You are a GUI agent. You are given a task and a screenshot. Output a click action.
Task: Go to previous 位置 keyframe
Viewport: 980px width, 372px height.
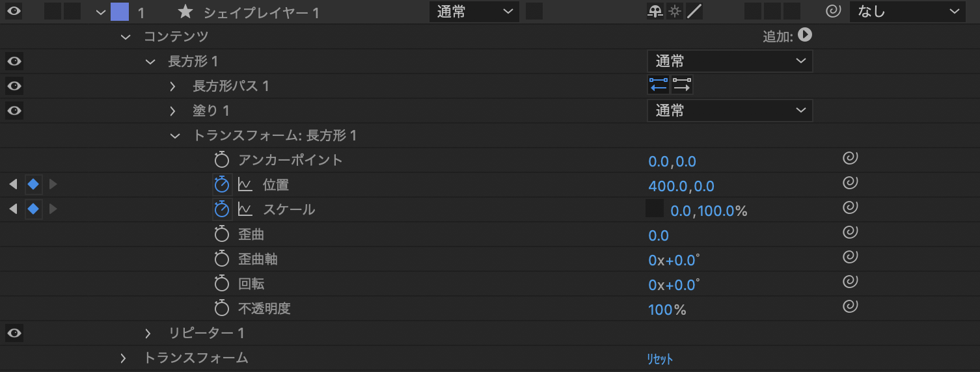coord(13,185)
